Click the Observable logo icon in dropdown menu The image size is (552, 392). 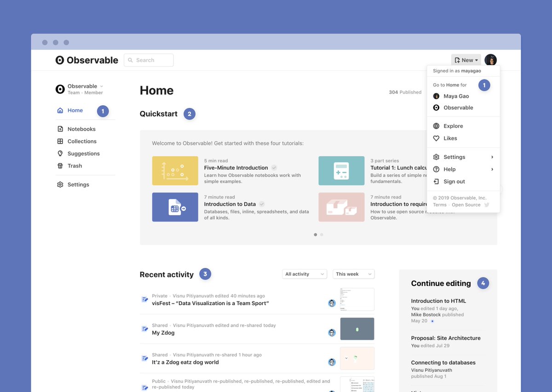click(436, 108)
